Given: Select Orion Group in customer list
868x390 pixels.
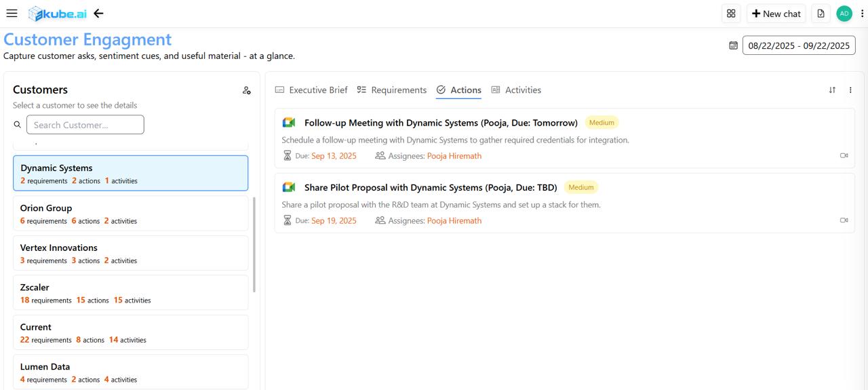Looking at the screenshot, I should click(x=130, y=214).
